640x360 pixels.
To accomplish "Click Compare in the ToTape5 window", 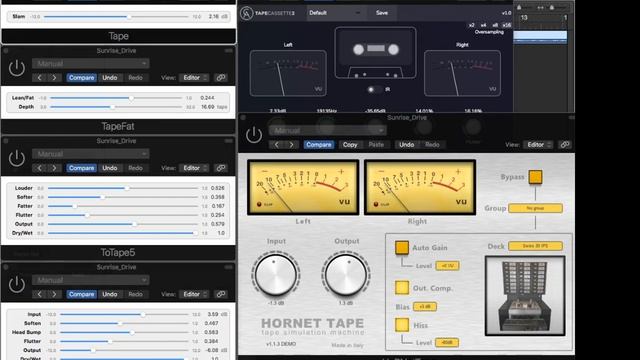I will [x=81, y=294].
